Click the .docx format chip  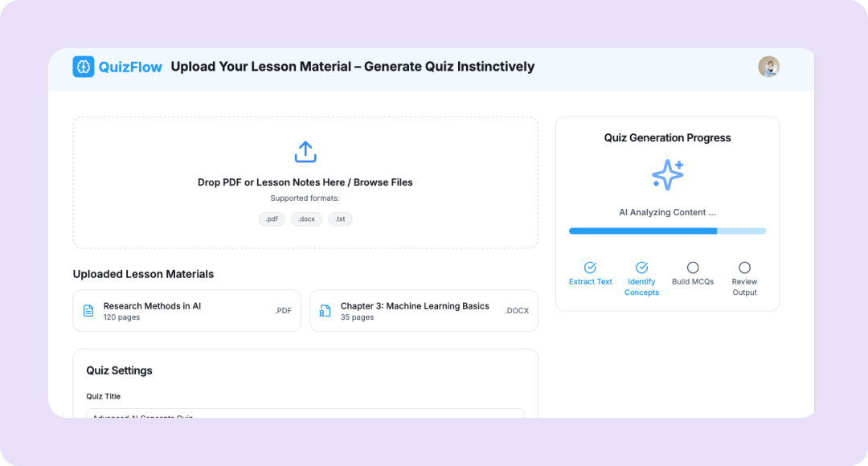[x=306, y=219]
